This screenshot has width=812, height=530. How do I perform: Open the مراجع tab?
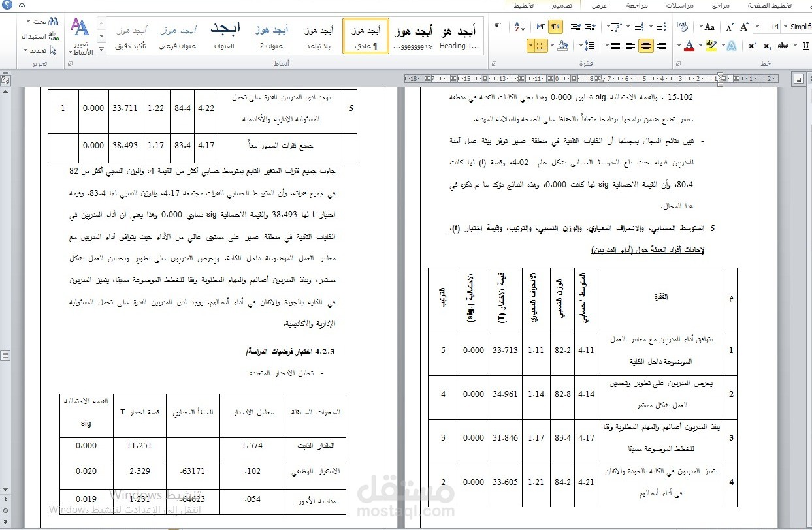coord(721,5)
